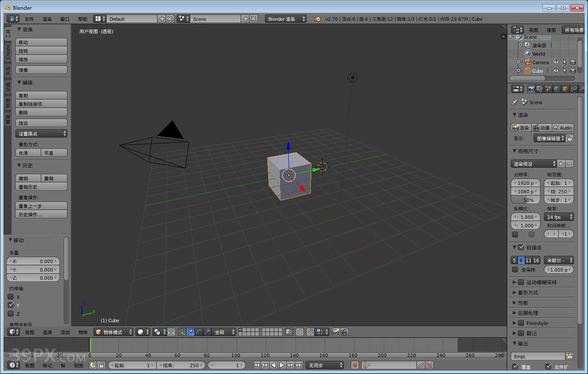588x374 pixels.
Task: Select the Render properties camera icon
Action: point(532,88)
